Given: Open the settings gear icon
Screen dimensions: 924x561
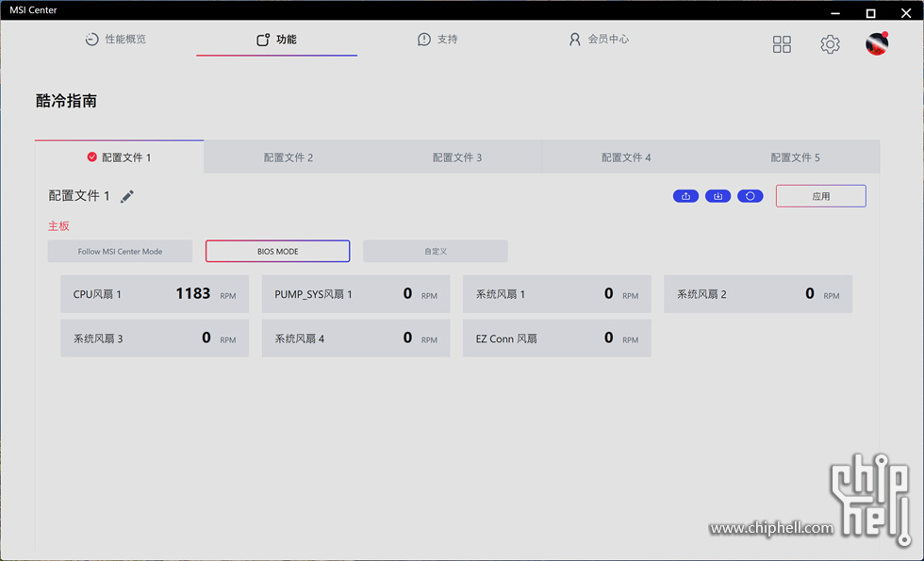Looking at the screenshot, I should coord(830,44).
